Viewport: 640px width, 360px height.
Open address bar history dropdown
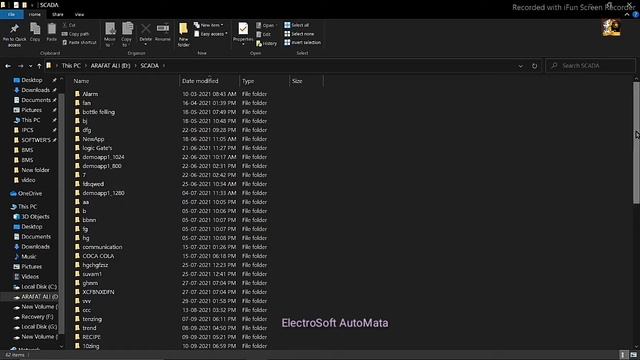(520, 66)
